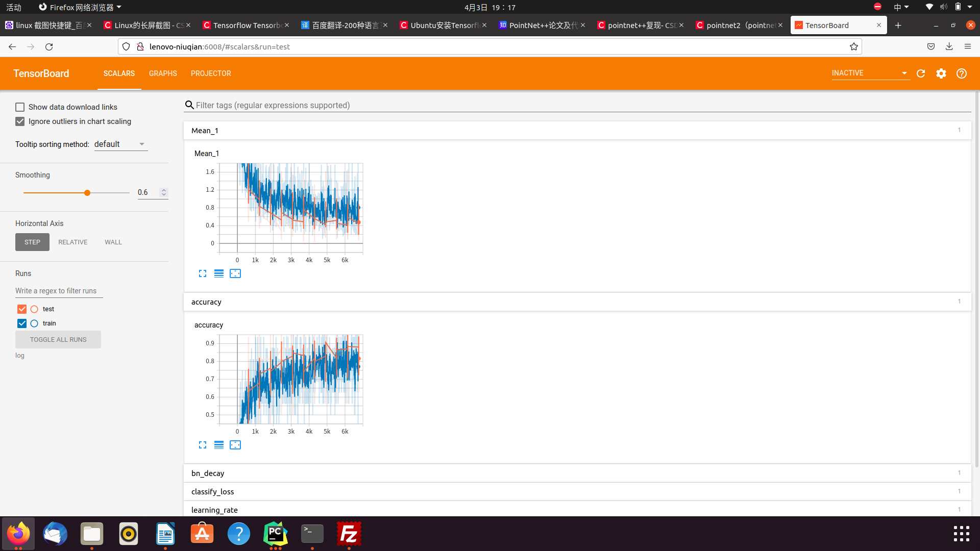Open the Activities overview
Viewport: 980px width, 551px height.
[14, 7]
